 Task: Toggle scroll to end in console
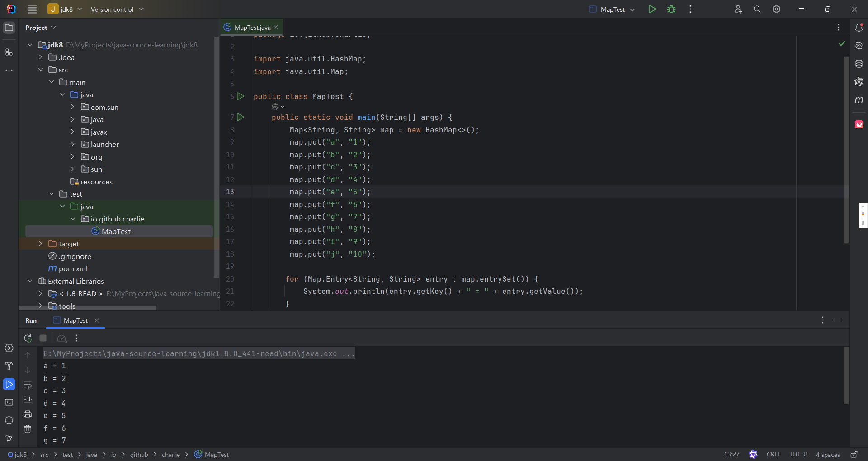pyautogui.click(x=28, y=400)
